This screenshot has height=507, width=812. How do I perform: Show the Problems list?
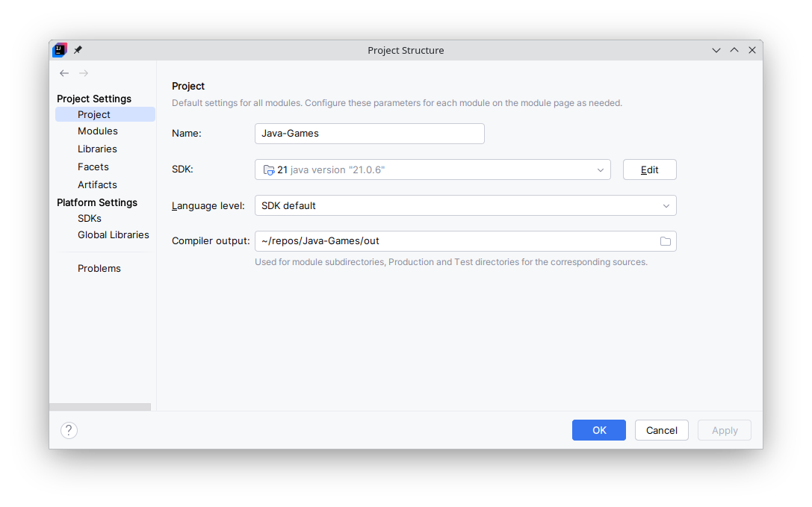click(99, 269)
